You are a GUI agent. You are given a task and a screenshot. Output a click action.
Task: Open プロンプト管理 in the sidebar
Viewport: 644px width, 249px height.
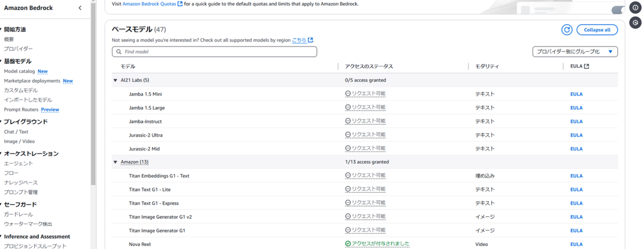(21, 192)
